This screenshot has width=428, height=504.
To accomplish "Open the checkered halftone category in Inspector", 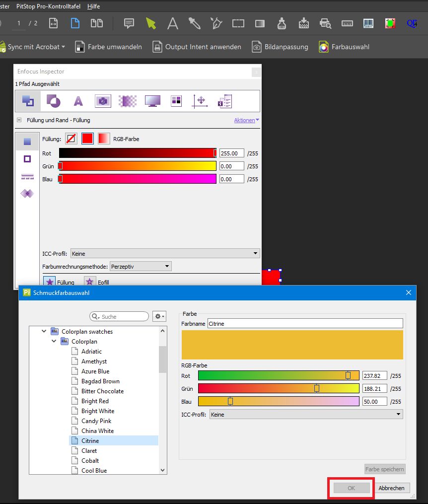I will pos(128,101).
